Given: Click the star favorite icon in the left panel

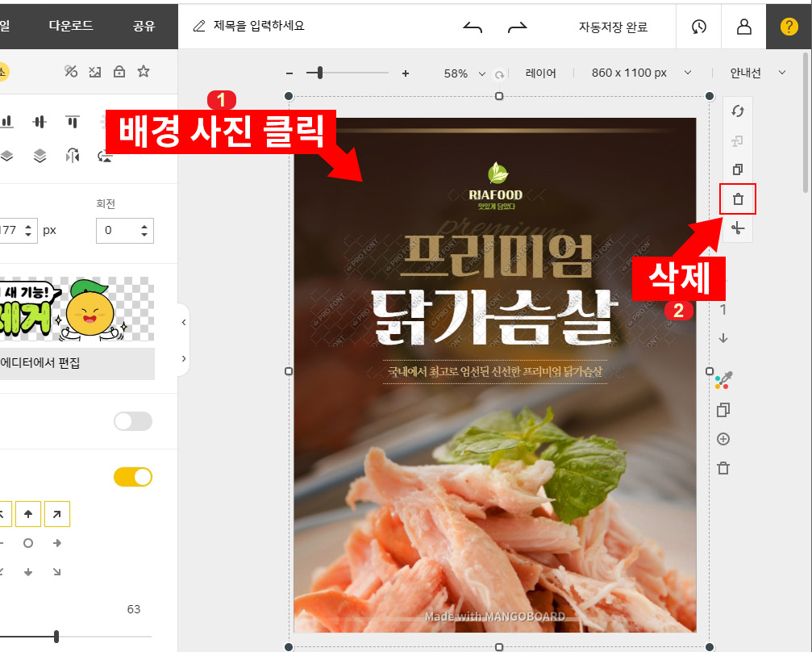Looking at the screenshot, I should [x=144, y=72].
